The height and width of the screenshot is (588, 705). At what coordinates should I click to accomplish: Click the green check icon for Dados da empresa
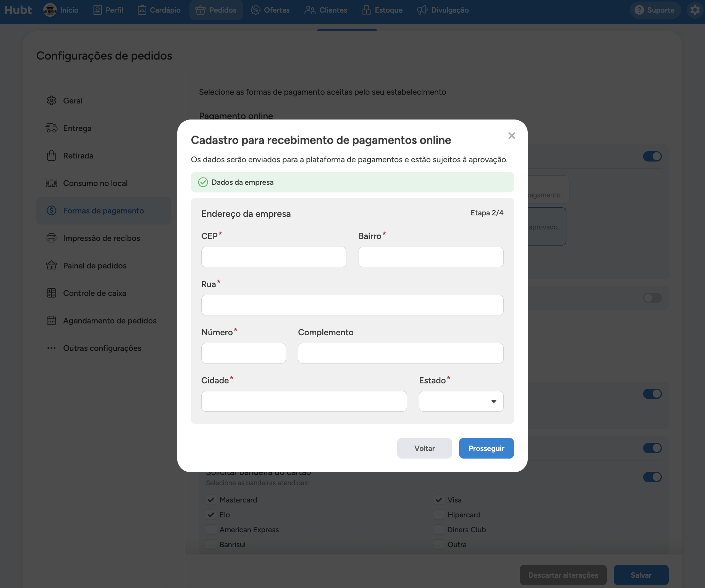tap(203, 182)
